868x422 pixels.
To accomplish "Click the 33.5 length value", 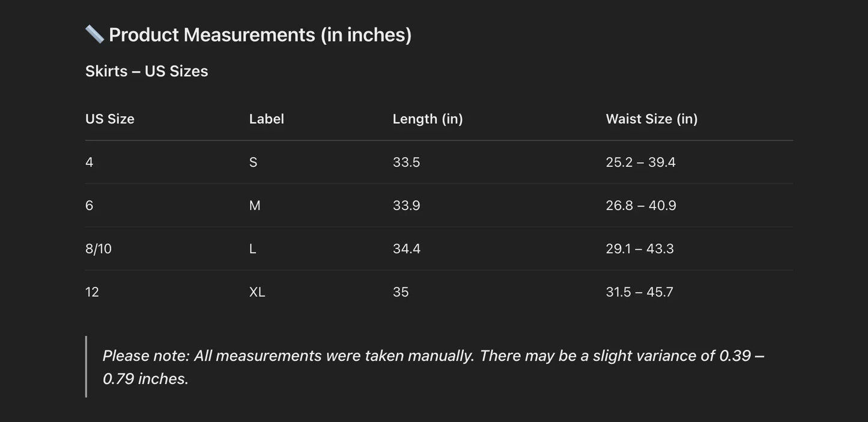I will [407, 162].
